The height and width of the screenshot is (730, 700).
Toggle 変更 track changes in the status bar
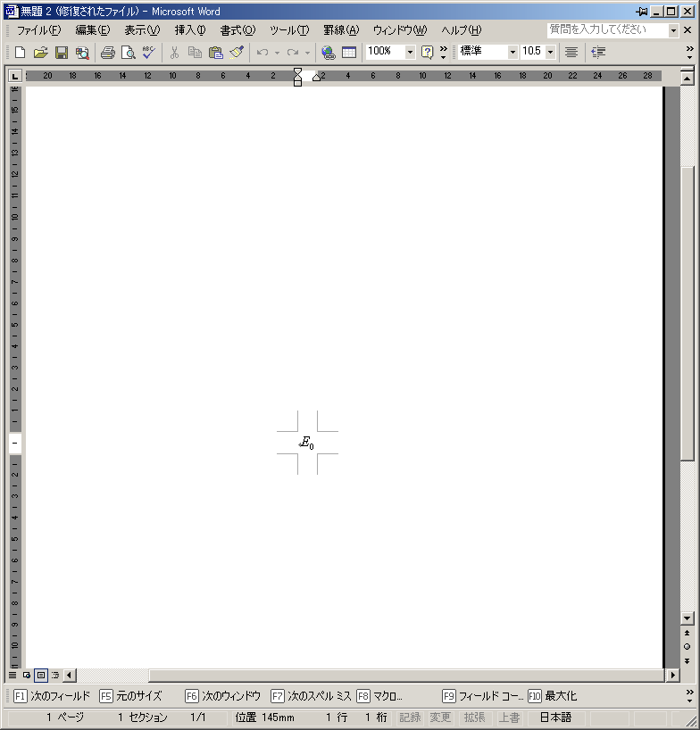click(440, 718)
